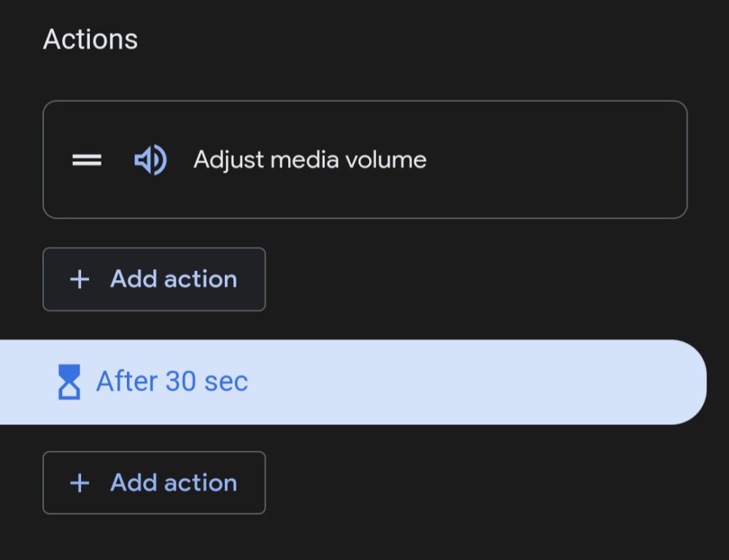
Task: Edit the 30 second wait duration
Action: [172, 382]
